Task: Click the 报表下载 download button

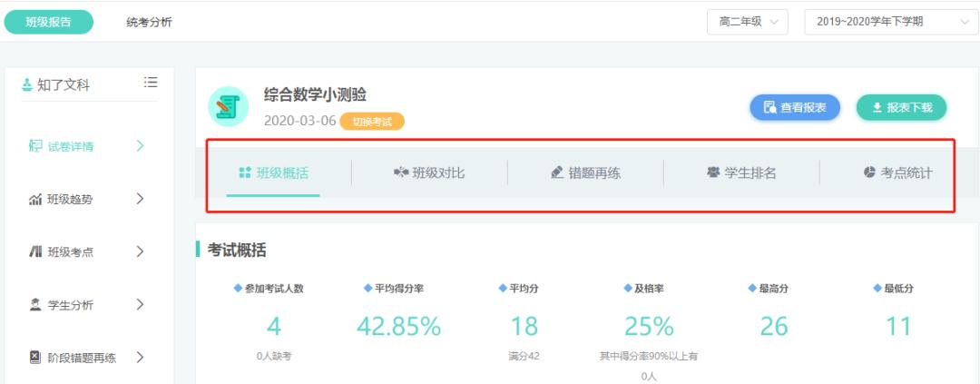Action: (x=901, y=107)
